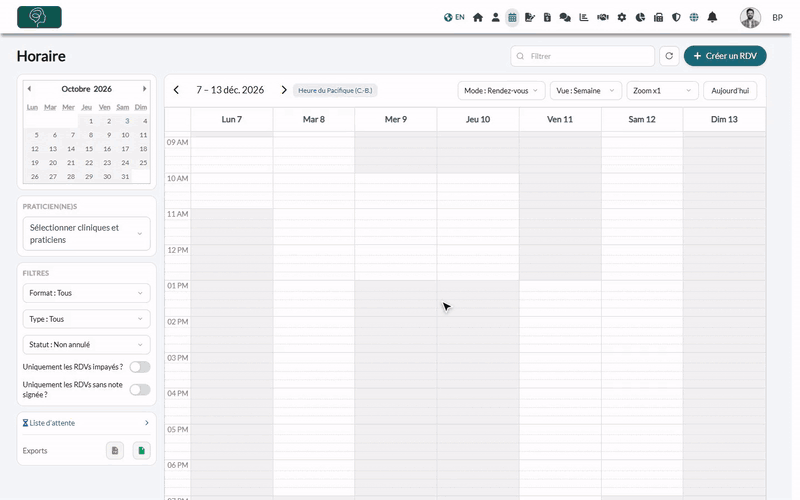Image resolution: width=800 pixels, height=500 pixels.
Task: Click the 2026 year label in mini calendar
Action: point(103,89)
